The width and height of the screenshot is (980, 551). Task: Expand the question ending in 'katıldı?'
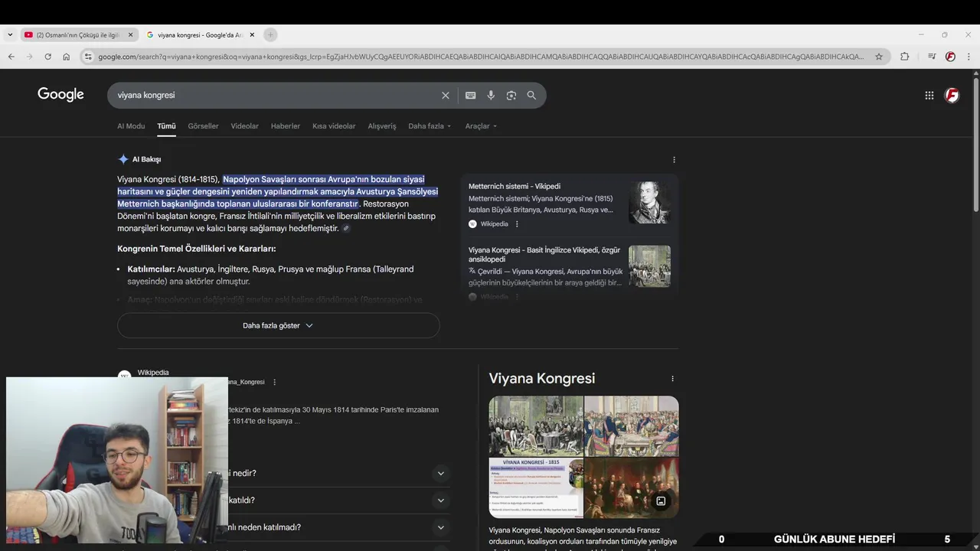pos(440,500)
